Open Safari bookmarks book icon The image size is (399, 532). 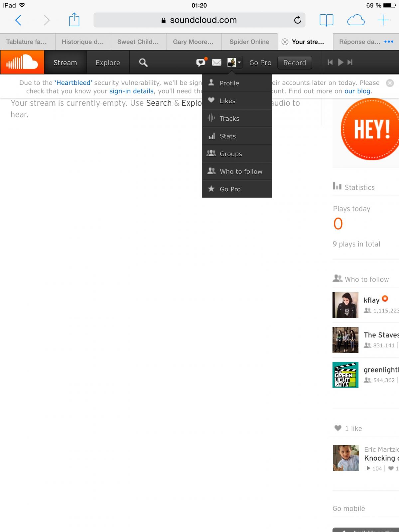coord(326,20)
